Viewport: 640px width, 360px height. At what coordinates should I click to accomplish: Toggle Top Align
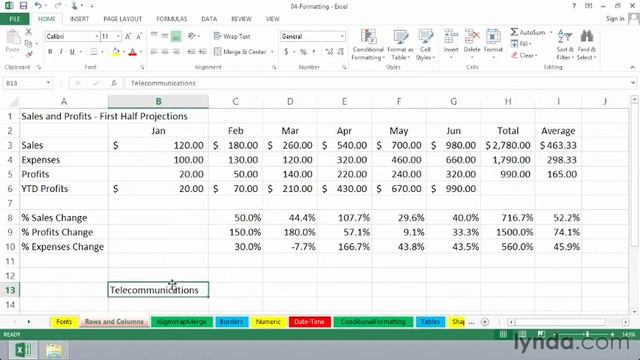154,36
